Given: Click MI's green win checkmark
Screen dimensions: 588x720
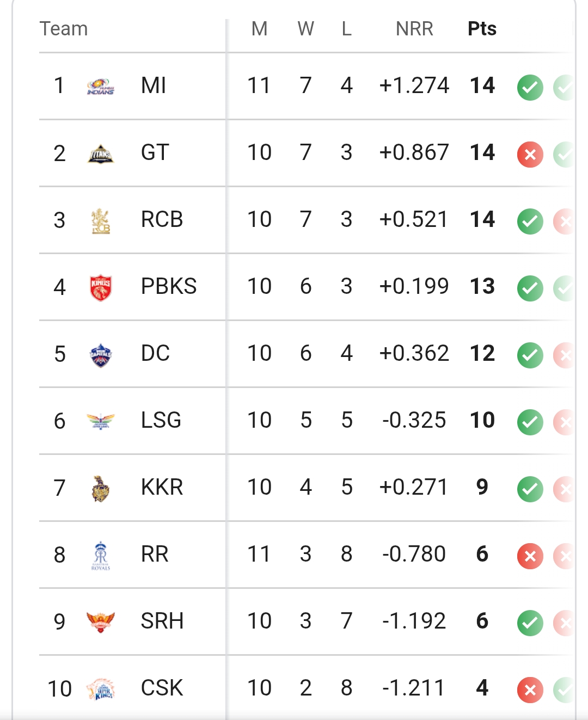Looking at the screenshot, I should [x=530, y=88].
